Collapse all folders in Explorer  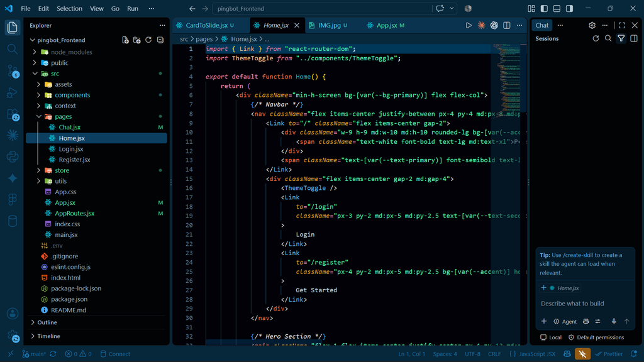160,40
